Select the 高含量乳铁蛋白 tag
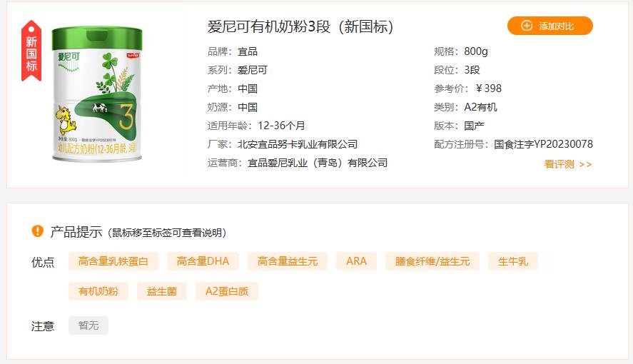This screenshot has height=364, width=633. click(x=113, y=261)
